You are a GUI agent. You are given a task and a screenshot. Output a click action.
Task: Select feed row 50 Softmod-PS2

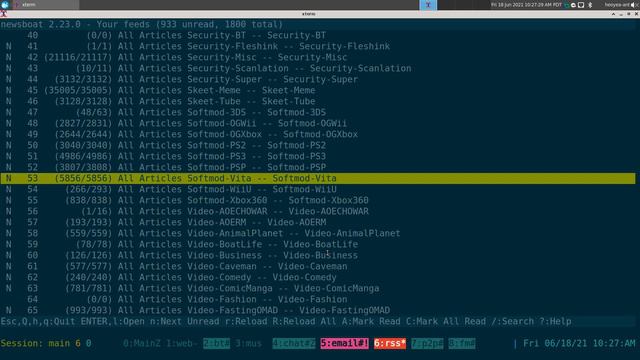pyautogui.click(x=318, y=146)
